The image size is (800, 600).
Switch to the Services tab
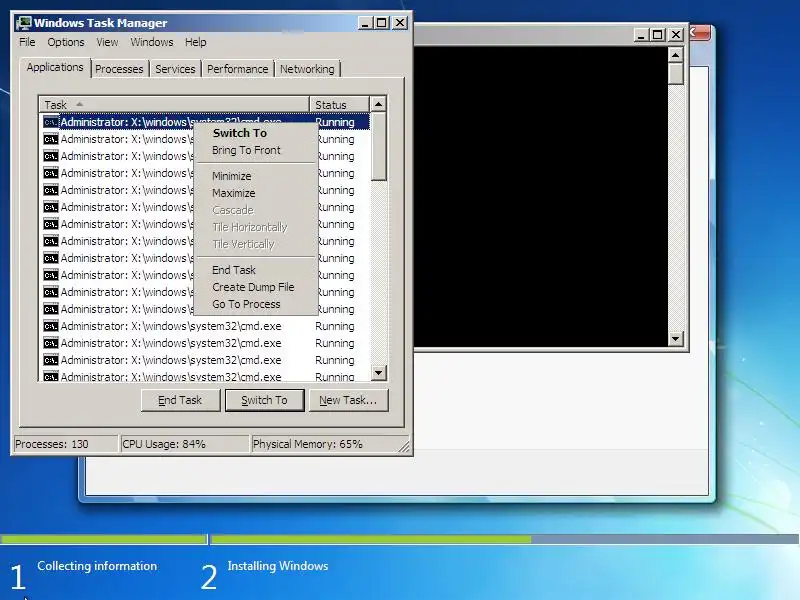pyautogui.click(x=175, y=69)
